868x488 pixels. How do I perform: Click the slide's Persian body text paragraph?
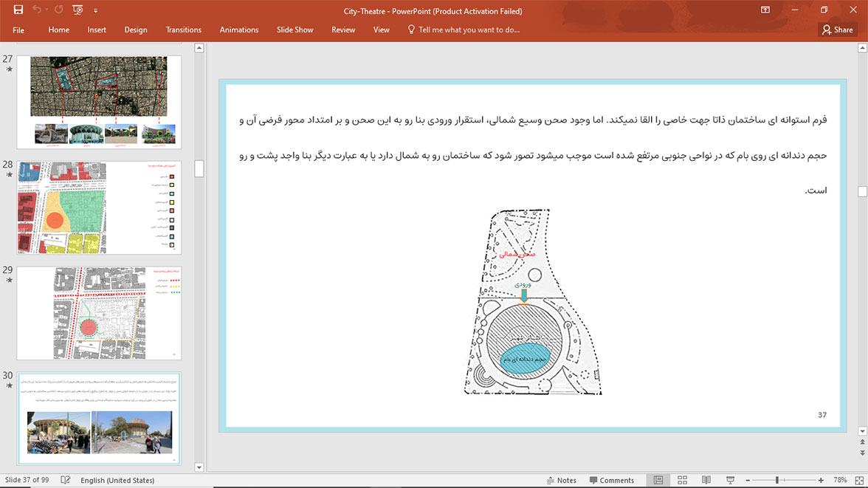(533, 155)
